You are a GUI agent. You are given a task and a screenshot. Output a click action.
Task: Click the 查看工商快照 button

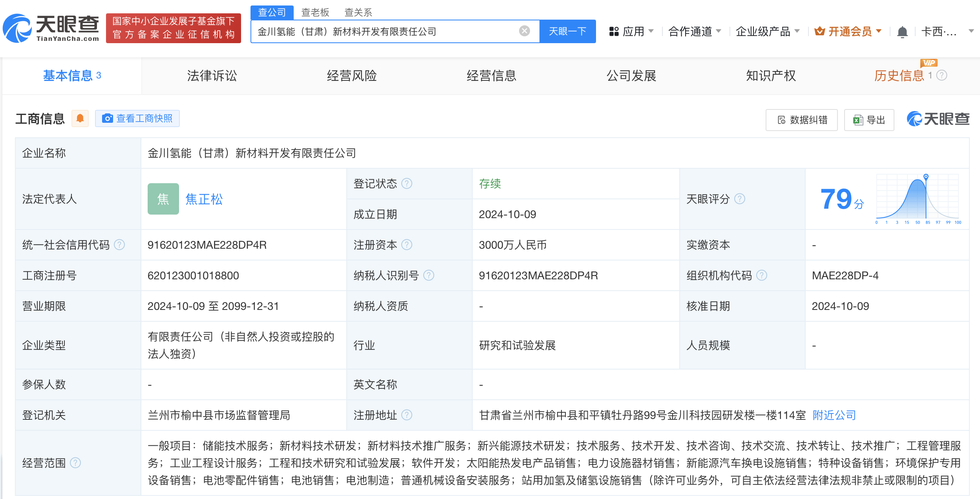click(x=137, y=118)
